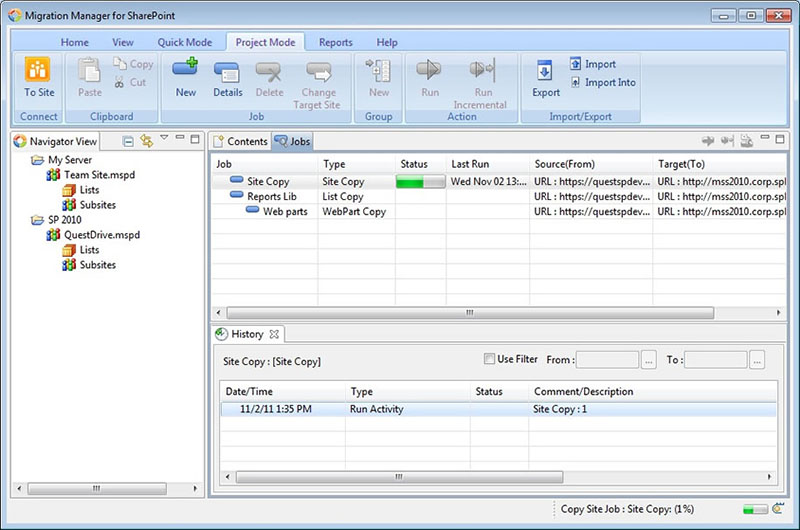Click Link with Editor arrows icon
The height and width of the screenshot is (530, 800).
coord(147,141)
